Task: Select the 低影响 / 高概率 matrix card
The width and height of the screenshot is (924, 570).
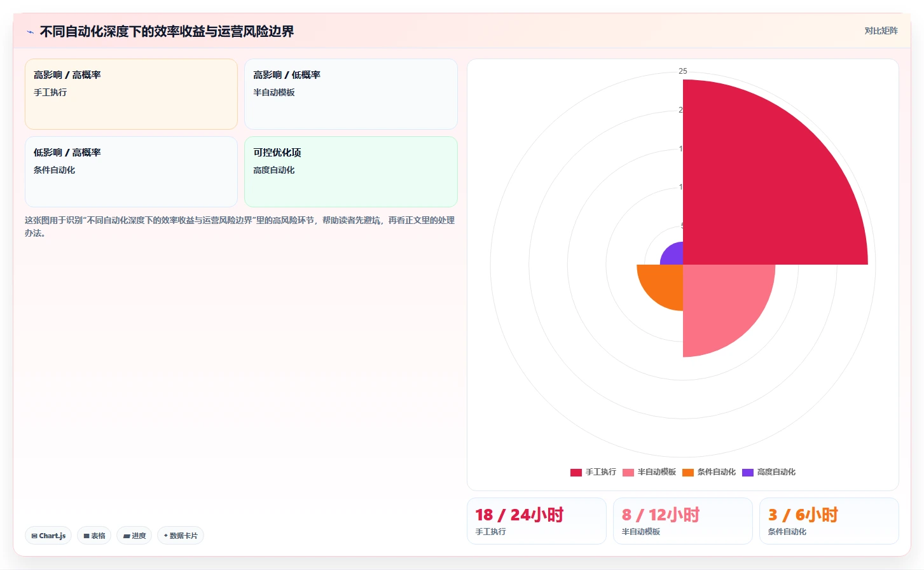Action: click(x=131, y=172)
